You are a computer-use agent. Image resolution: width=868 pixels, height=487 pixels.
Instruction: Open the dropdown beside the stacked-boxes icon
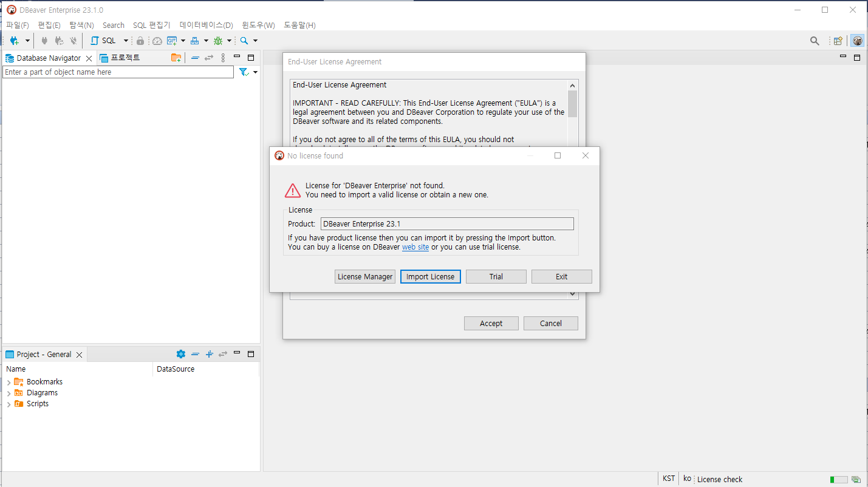[206, 41]
